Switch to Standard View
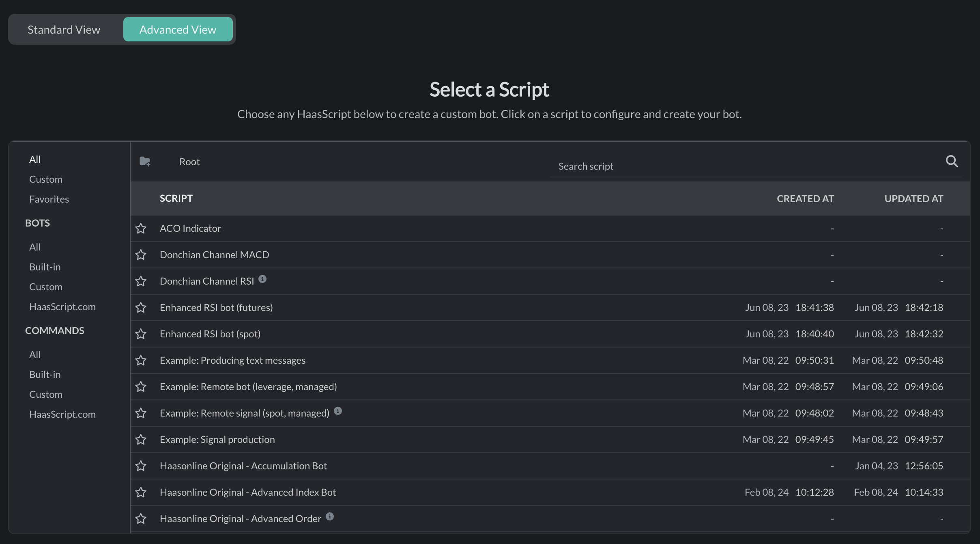Image resolution: width=980 pixels, height=544 pixels. 64,29
